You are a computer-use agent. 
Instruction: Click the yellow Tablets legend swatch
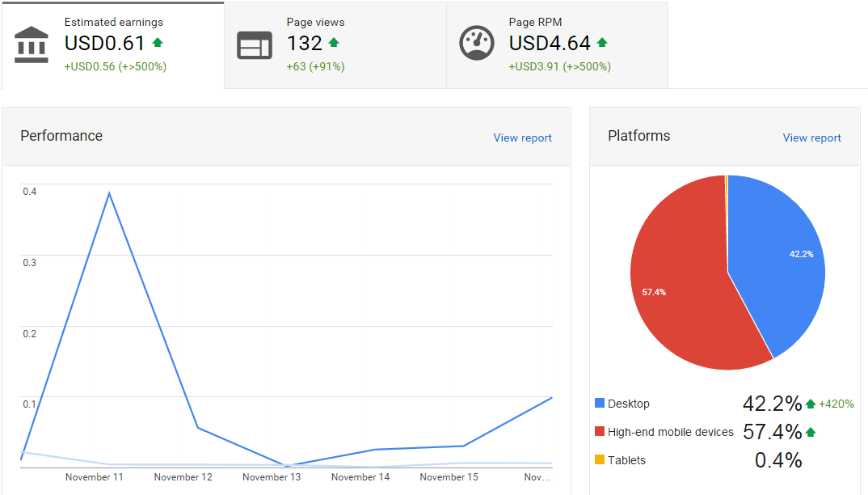600,459
